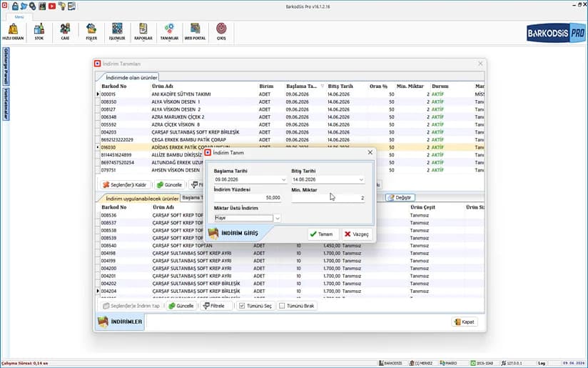Open the FİŞLER menu
The height and width of the screenshot is (368, 588).
(91, 31)
